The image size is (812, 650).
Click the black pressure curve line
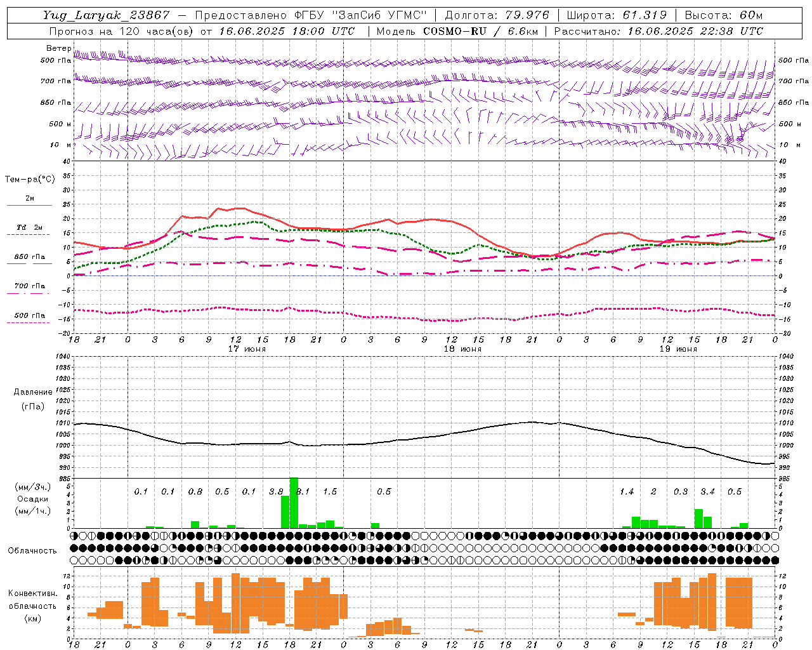pyautogui.click(x=425, y=437)
